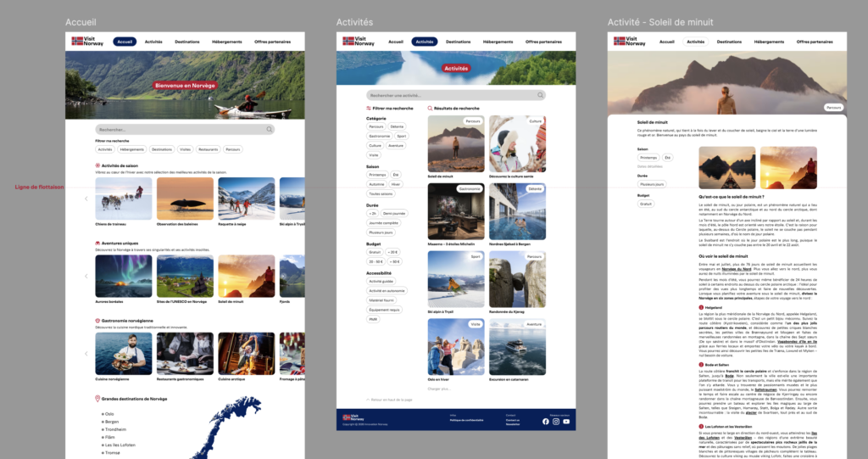Enable the PMR accessibility filter chip
Screen dimensions: 868x459
[x=373, y=319]
